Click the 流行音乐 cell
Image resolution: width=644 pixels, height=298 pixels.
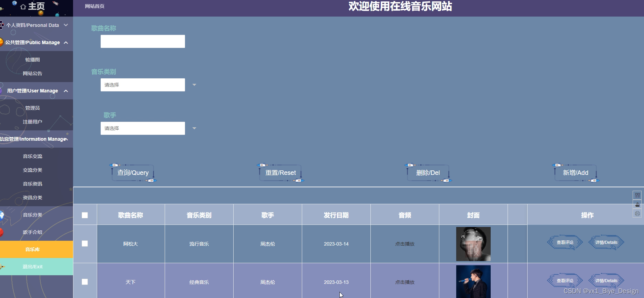(199, 244)
